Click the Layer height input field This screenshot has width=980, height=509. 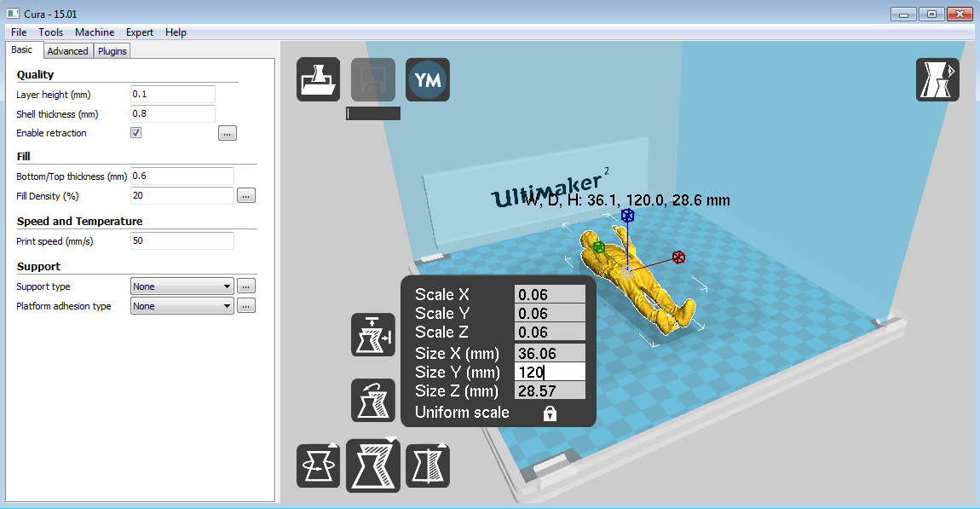click(172, 94)
